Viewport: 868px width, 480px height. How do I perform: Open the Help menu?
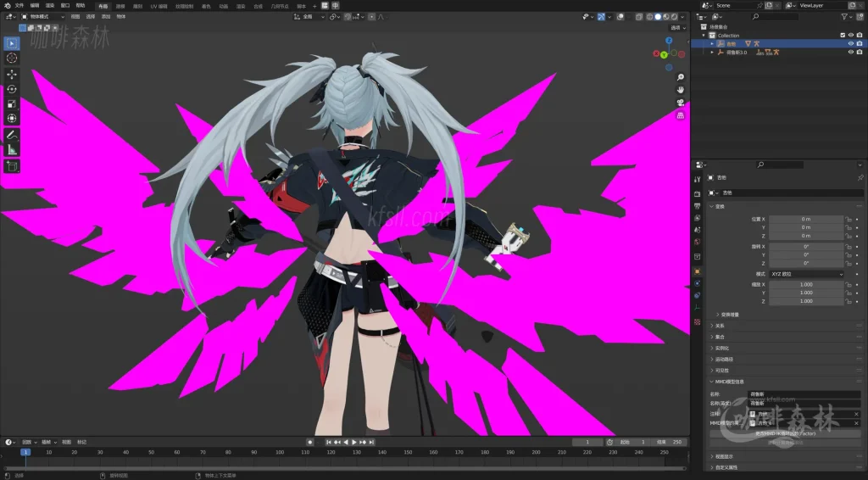pos(81,6)
